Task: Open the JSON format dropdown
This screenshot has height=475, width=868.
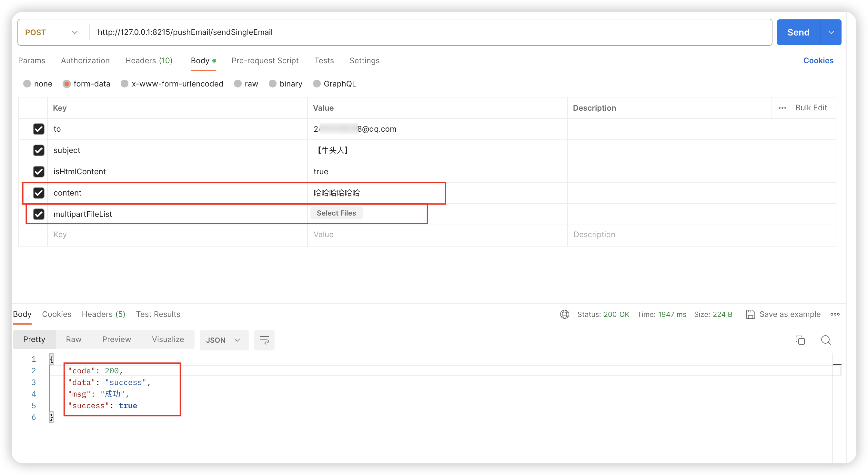Action: [223, 340]
